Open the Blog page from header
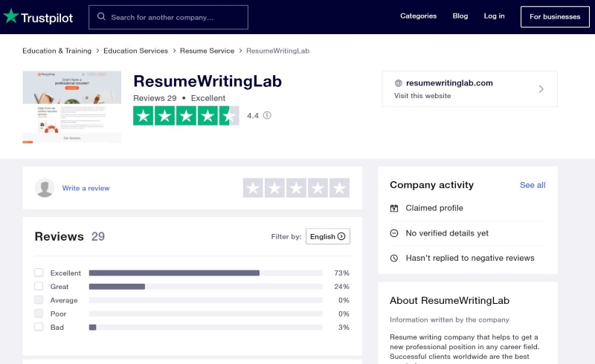 pos(460,16)
